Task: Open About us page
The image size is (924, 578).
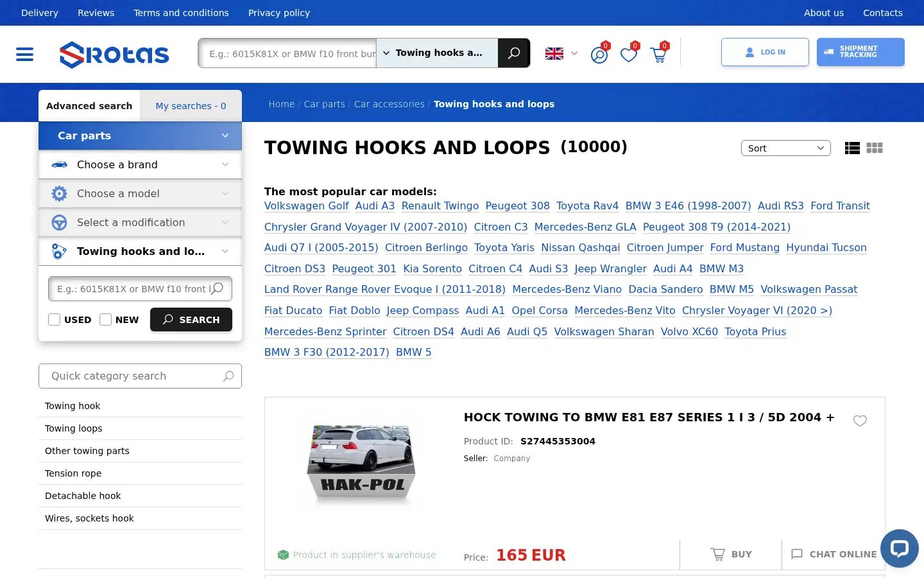Action: point(824,13)
